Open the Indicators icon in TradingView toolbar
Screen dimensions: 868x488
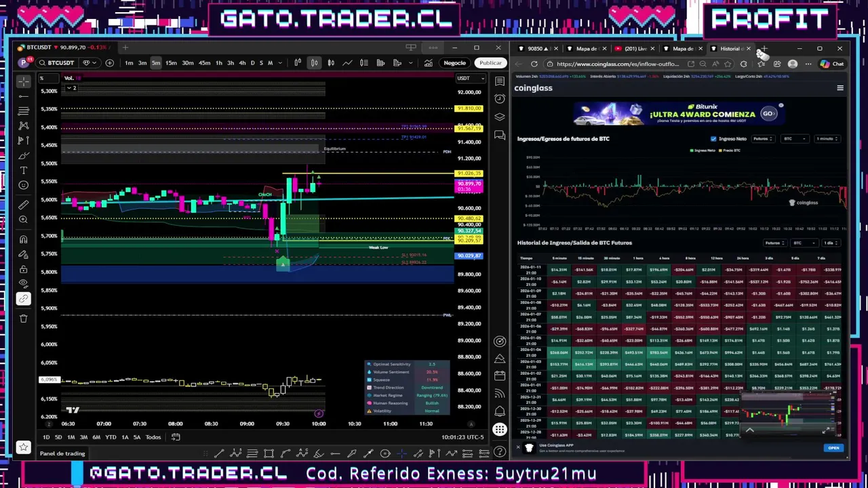pyautogui.click(x=429, y=63)
